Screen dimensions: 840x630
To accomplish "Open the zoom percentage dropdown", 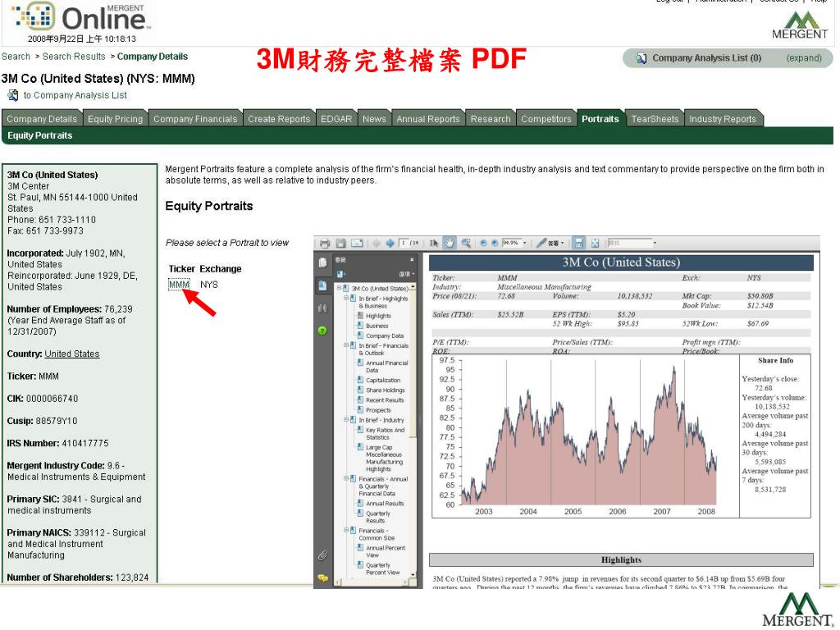I will click(524, 243).
